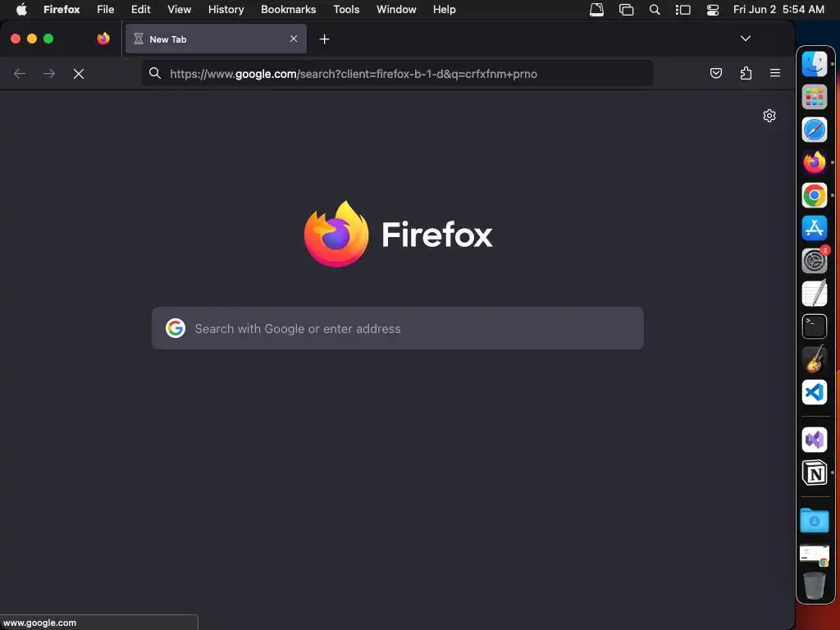Open the Firefox application menu in menu bar

pos(62,10)
